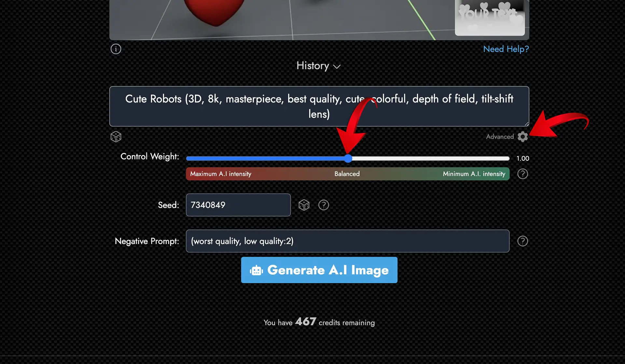Select Minimum A.I. intensity end zone
625x364 pixels.
[x=474, y=173]
